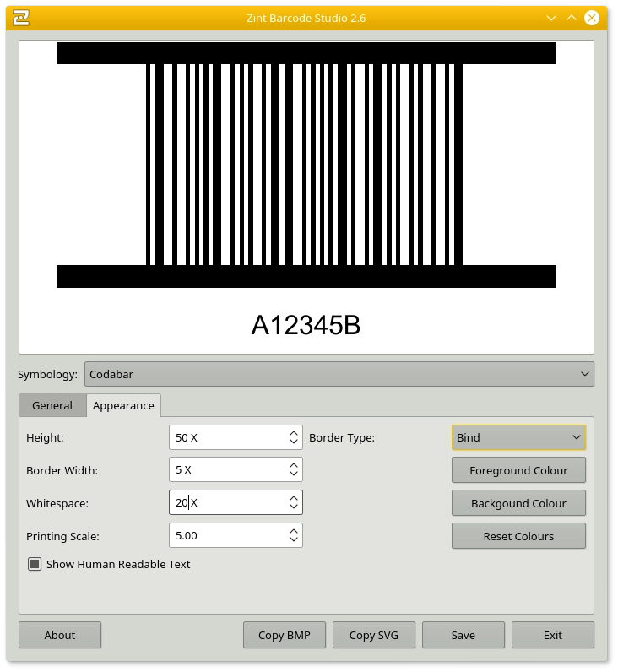Screen dimensions: 618x672
Task: Increase Height value with up arrow
Action: pos(293,432)
